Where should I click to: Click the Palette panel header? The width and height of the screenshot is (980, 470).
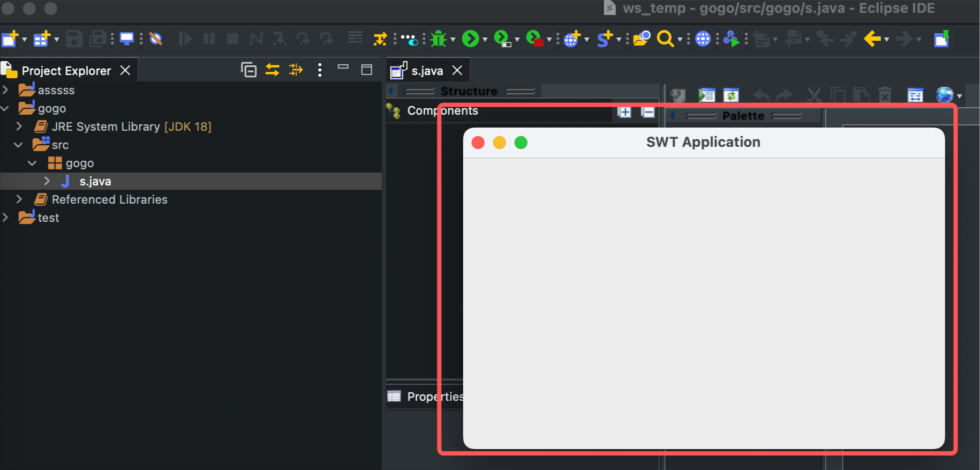point(743,116)
